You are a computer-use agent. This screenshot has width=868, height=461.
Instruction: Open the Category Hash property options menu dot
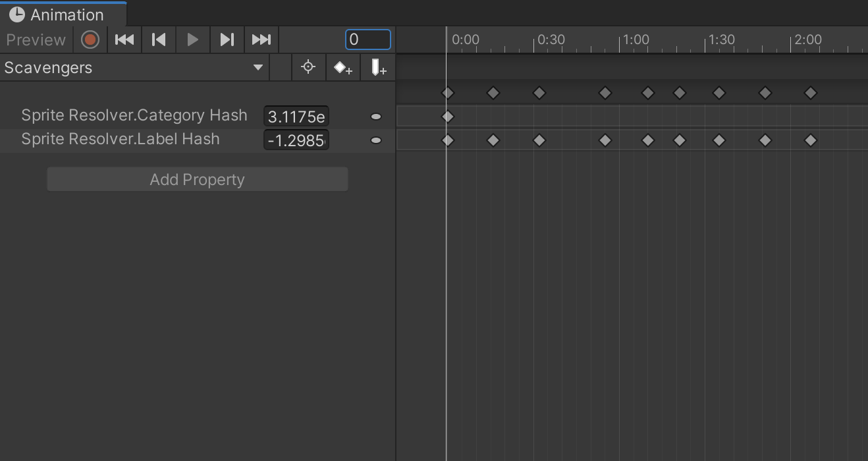pyautogui.click(x=376, y=117)
